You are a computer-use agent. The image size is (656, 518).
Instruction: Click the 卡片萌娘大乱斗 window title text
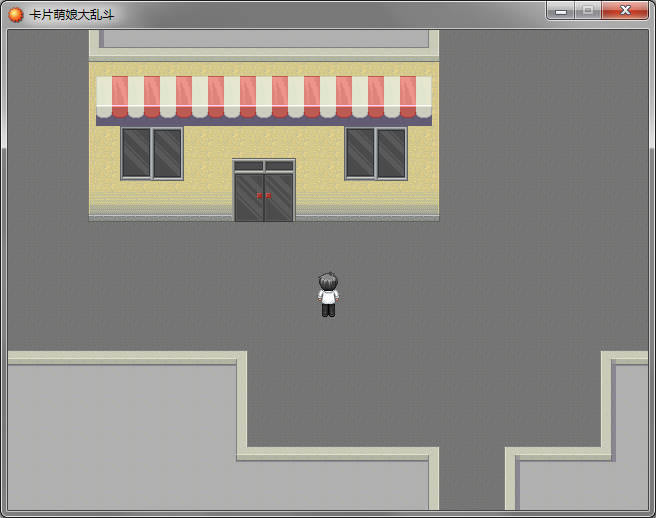(72, 15)
